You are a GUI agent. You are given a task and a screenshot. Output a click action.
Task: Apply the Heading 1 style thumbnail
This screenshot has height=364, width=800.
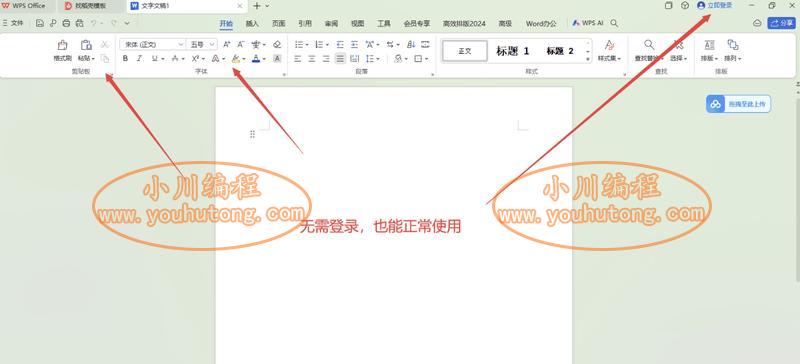coord(513,51)
